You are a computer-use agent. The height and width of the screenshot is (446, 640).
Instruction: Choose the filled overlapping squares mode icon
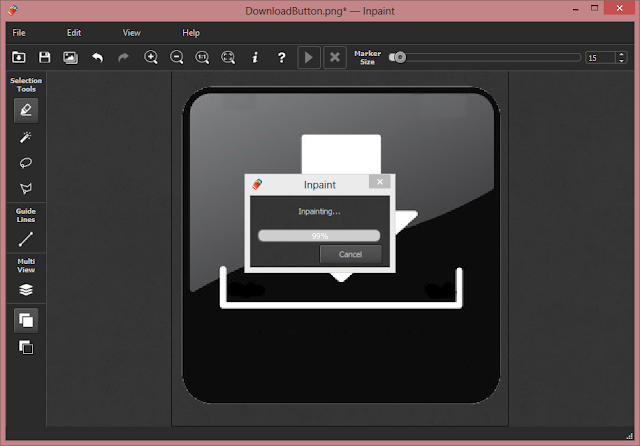pos(26,321)
